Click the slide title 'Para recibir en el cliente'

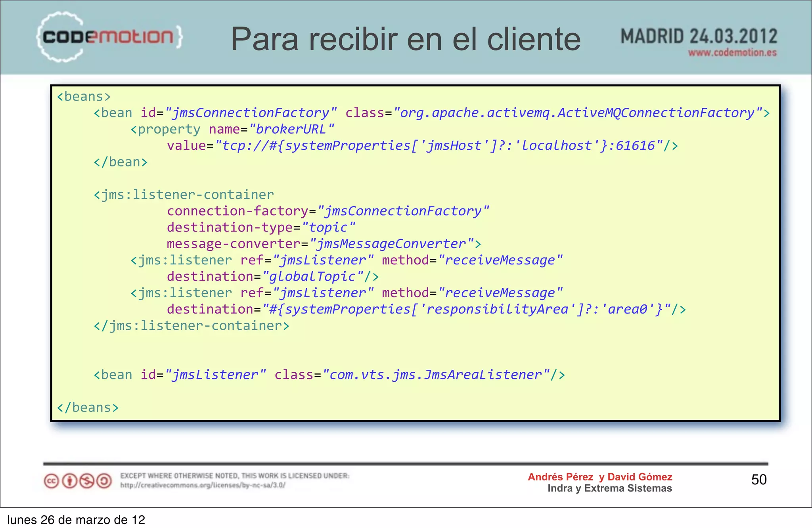tap(406, 39)
